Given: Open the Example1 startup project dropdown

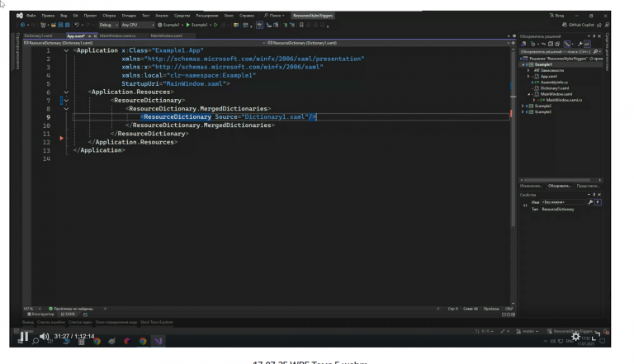Looking at the screenshot, I should [170, 25].
